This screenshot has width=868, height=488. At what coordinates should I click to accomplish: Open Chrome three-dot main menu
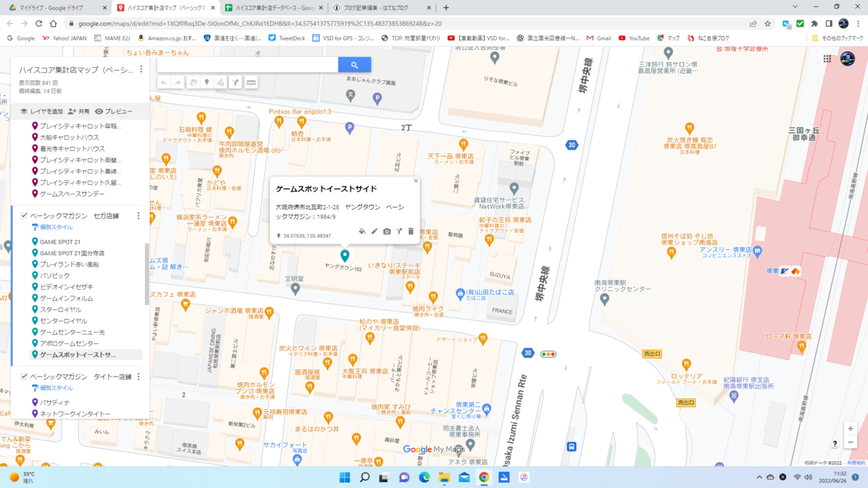859,23
